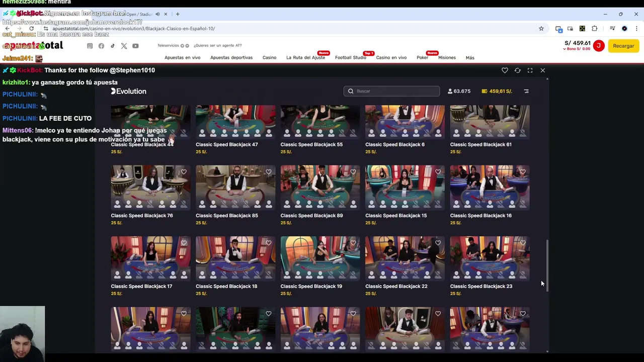Image resolution: width=644 pixels, height=362 pixels.
Task: Select the Classic Speed Blackjack 22 title
Action: [x=396, y=286]
